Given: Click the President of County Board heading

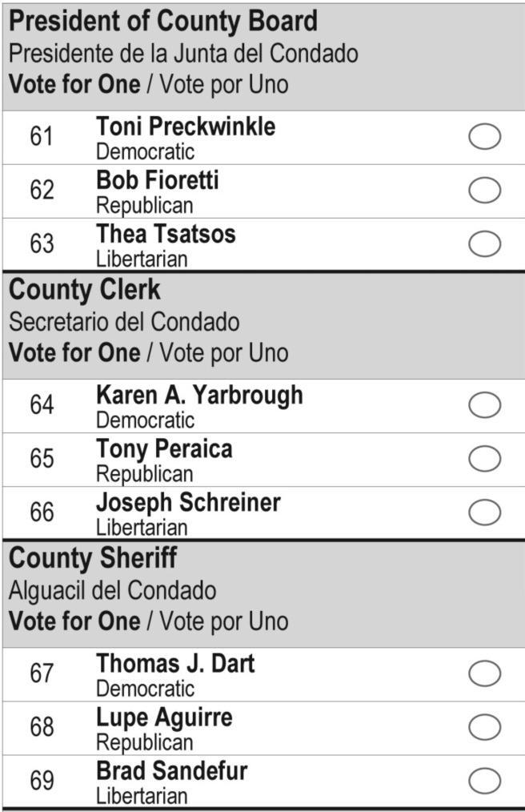Looking at the screenshot, I should [162, 21].
